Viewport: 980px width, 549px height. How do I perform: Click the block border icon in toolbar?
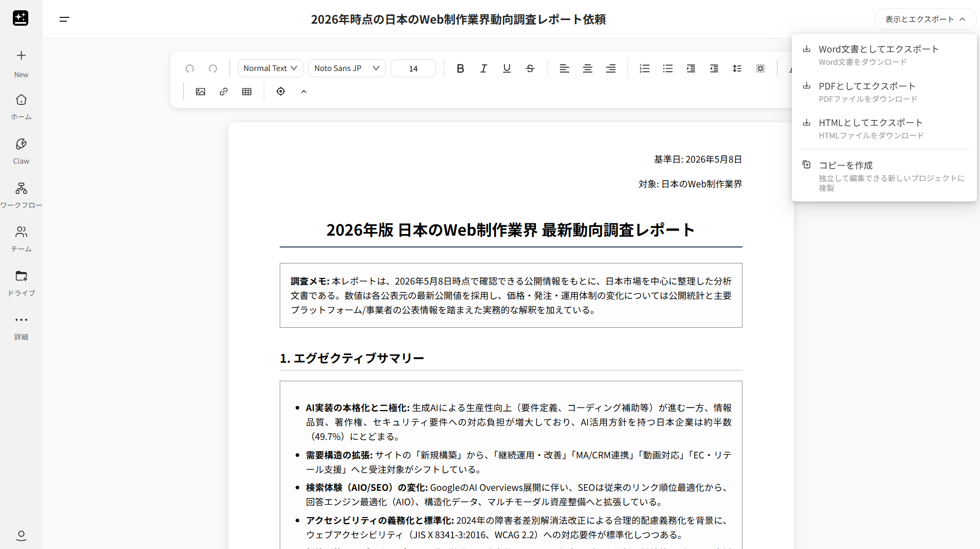click(760, 68)
